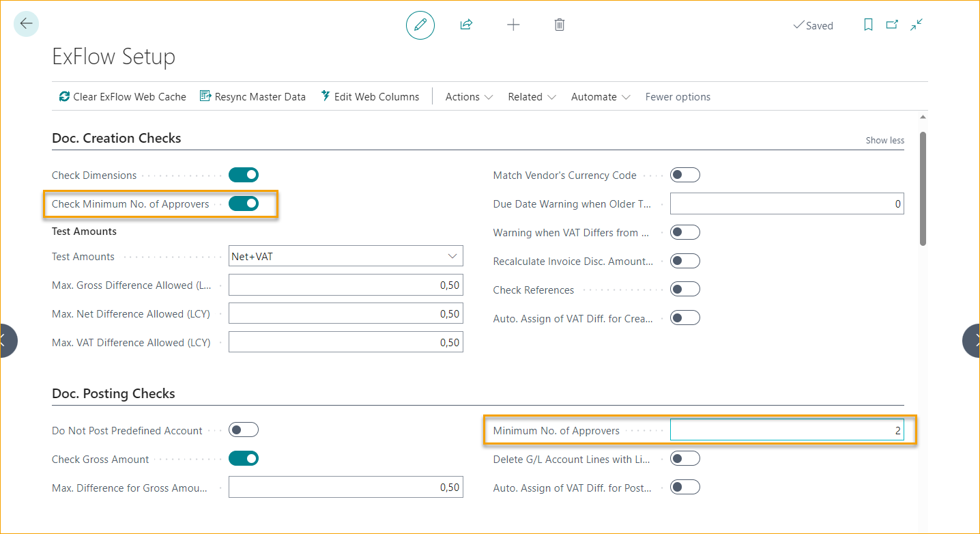The image size is (980, 534).
Task: Click Max. Difference for Gross Amount field
Action: 346,488
